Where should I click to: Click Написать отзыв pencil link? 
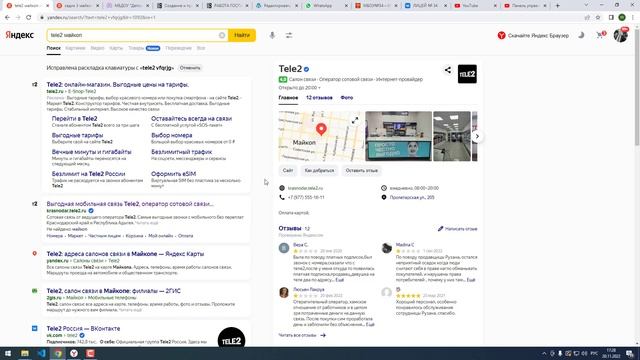[458, 229]
